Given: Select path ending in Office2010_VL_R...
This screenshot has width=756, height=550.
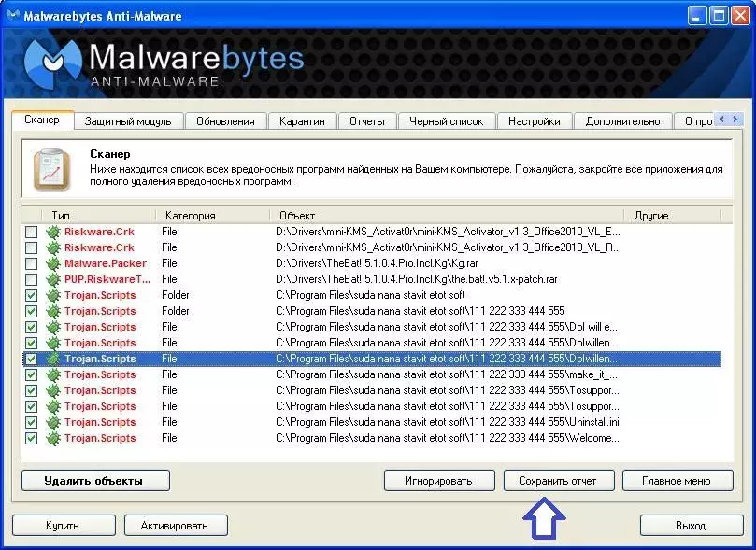Looking at the screenshot, I should [x=449, y=247].
